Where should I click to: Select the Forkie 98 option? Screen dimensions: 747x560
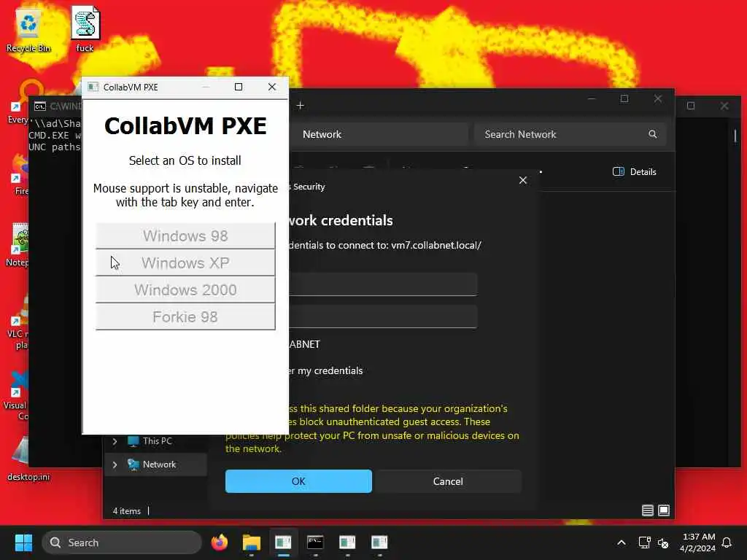click(x=185, y=317)
